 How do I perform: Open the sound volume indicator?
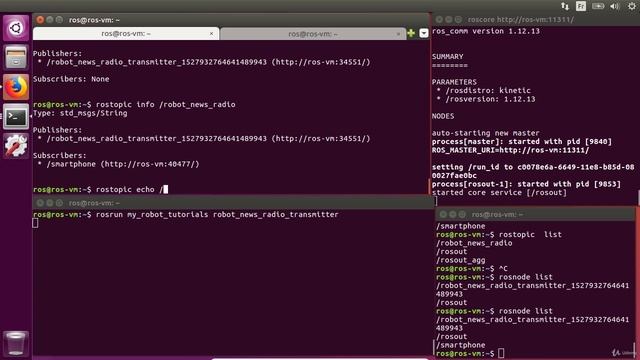[x=615, y=6]
